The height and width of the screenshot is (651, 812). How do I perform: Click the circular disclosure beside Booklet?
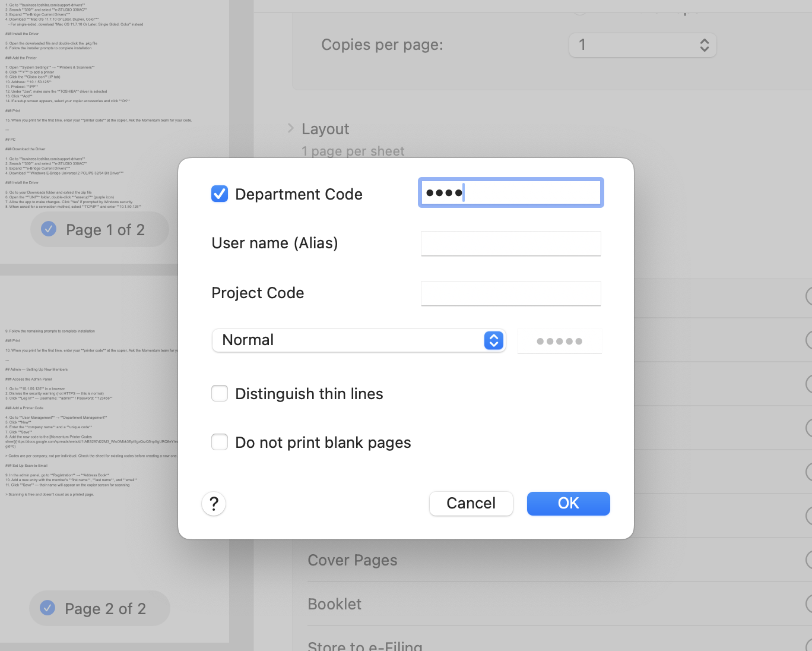(x=808, y=603)
